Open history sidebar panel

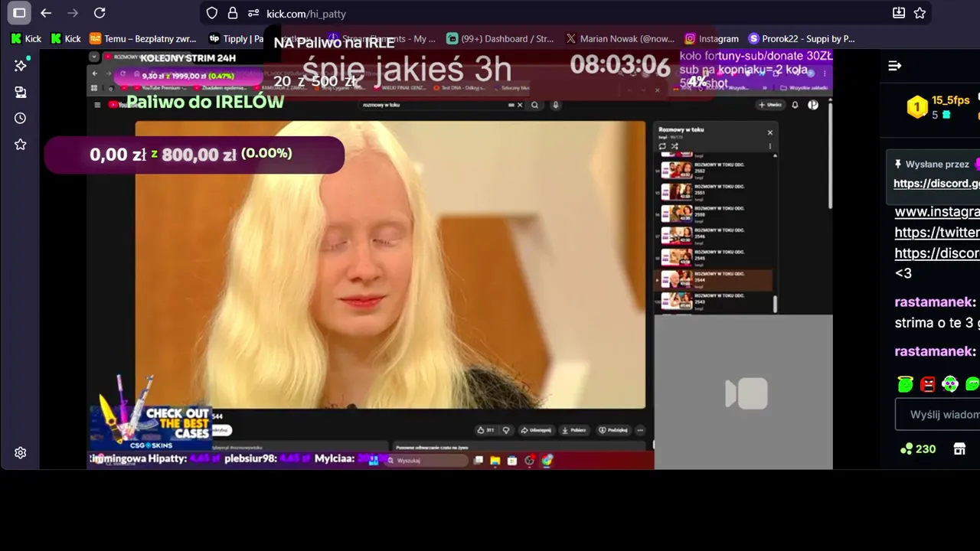(21, 118)
